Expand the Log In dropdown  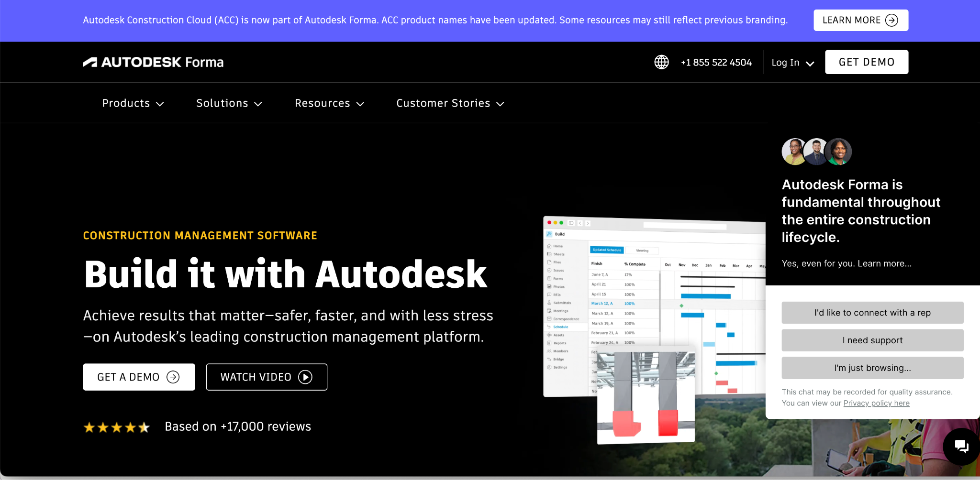(792, 63)
